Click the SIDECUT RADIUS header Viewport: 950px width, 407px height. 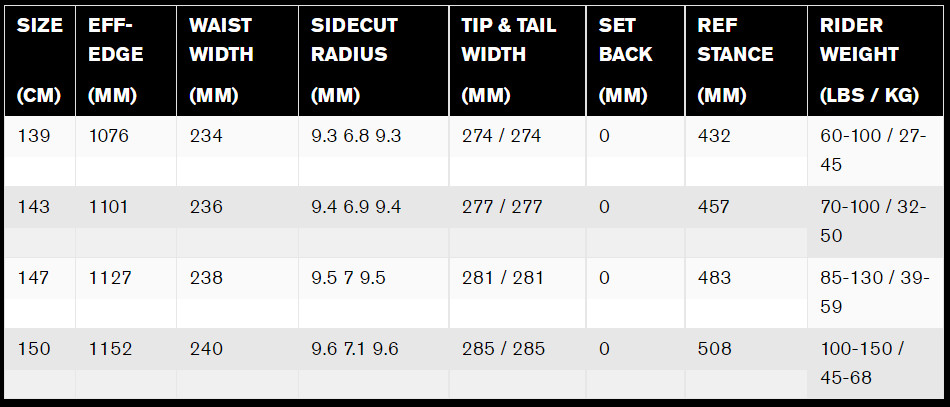[x=374, y=61]
